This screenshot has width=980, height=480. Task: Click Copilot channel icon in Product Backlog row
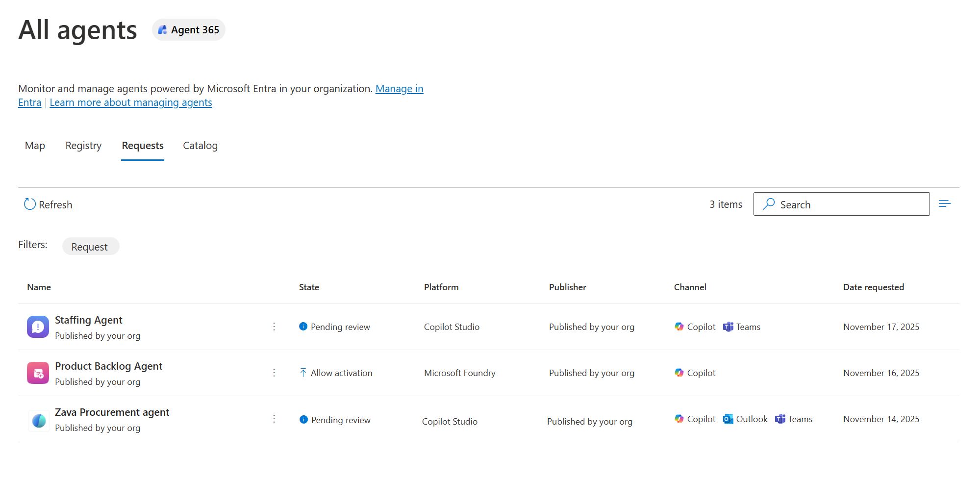pyautogui.click(x=679, y=373)
